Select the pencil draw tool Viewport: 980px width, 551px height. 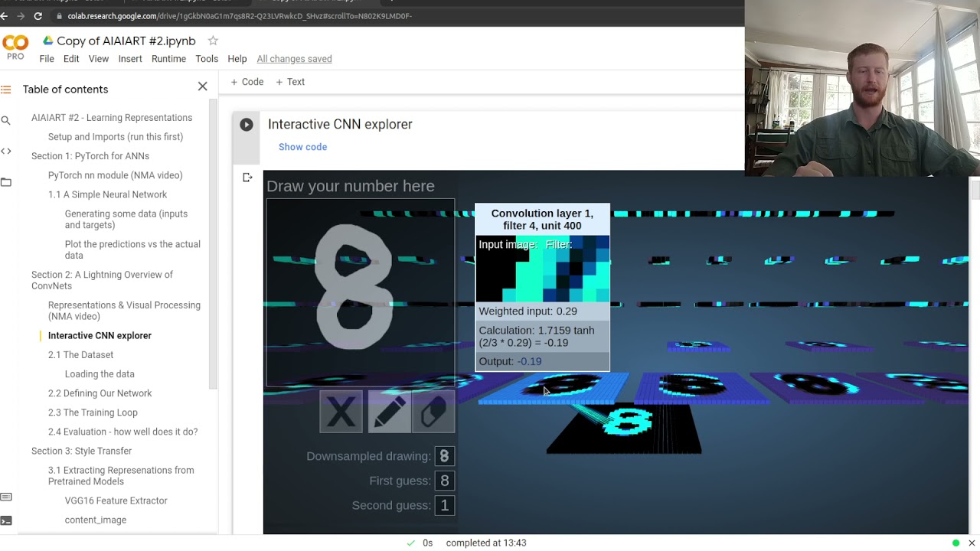point(388,412)
